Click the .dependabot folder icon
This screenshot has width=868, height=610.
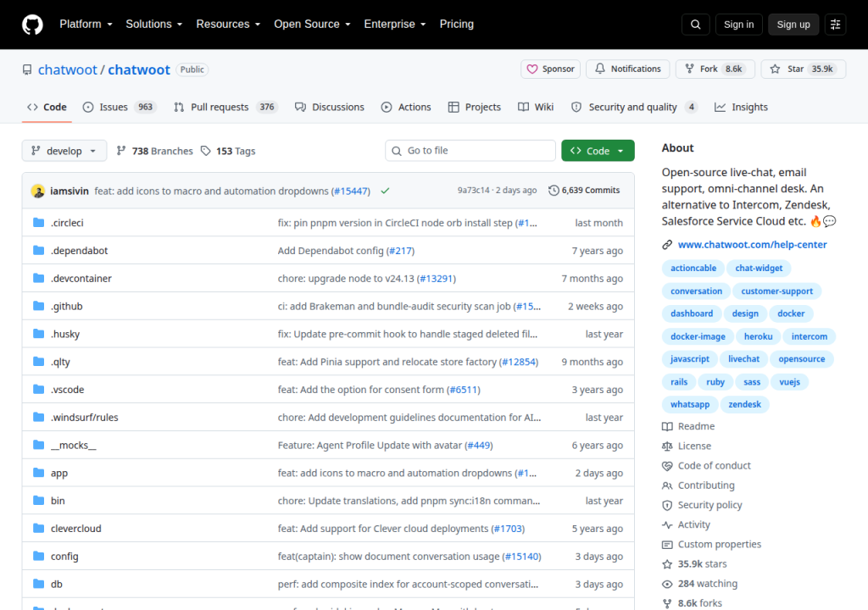tap(38, 250)
